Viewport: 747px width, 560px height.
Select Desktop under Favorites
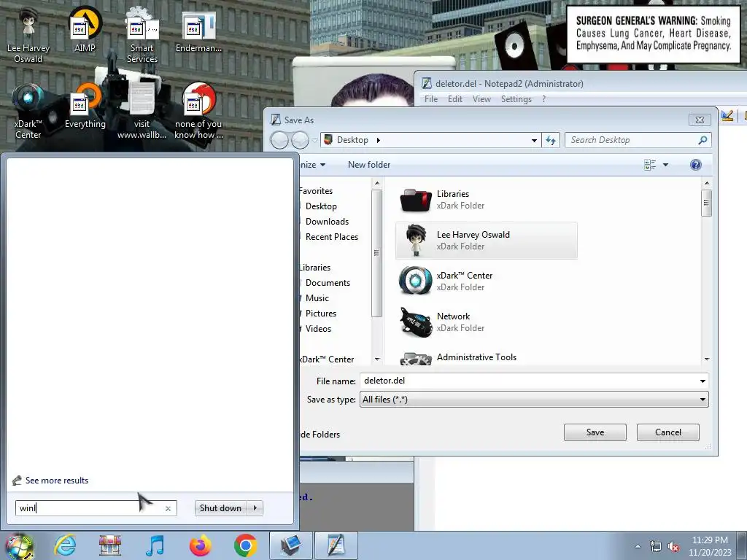coord(321,206)
